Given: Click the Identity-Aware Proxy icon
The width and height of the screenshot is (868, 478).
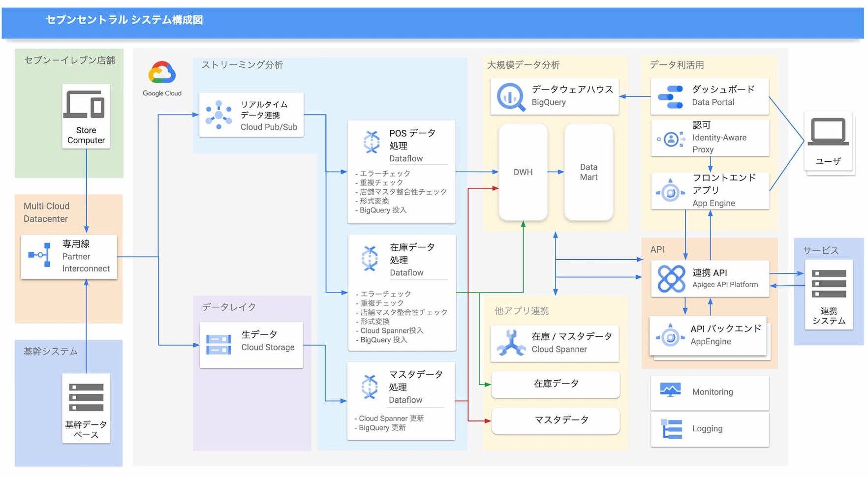Looking at the screenshot, I should coord(671,139).
